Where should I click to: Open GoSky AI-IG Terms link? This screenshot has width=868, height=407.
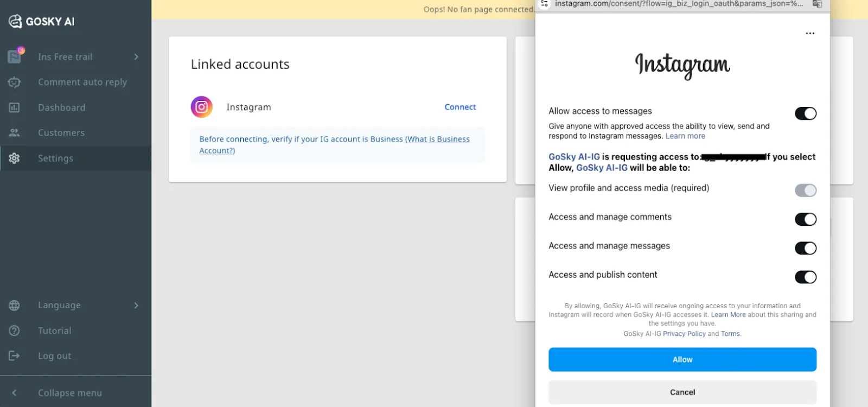pyautogui.click(x=730, y=334)
